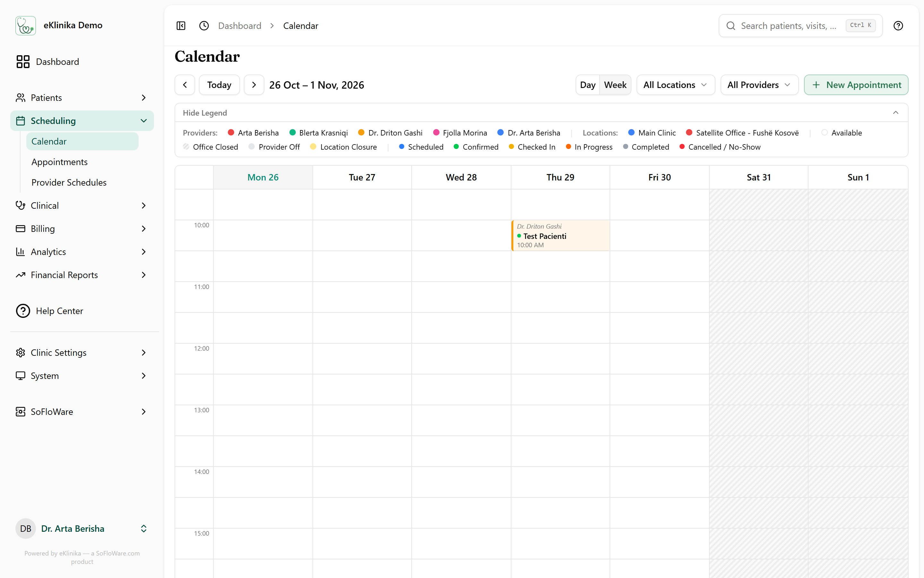Viewport: 924px width, 578px height.
Task: Click the eKlinika Demo logo icon
Action: pos(26,26)
